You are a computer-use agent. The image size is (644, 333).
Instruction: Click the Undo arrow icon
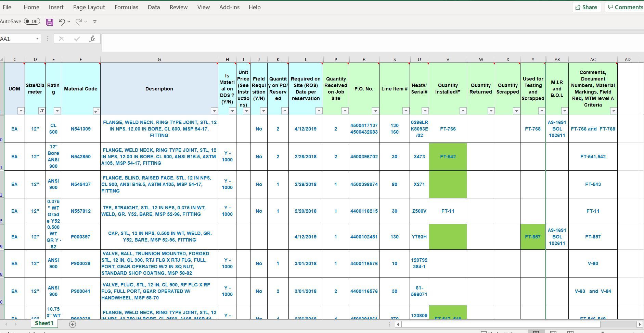(62, 22)
